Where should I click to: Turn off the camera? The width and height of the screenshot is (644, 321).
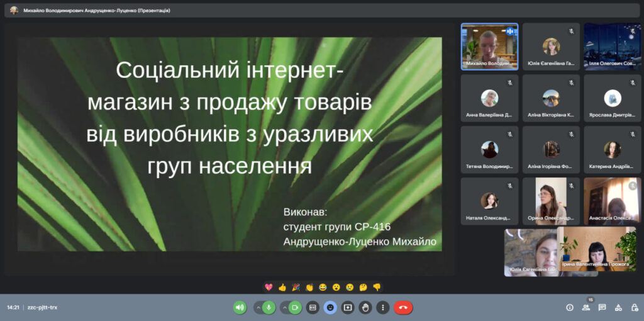coord(295,308)
